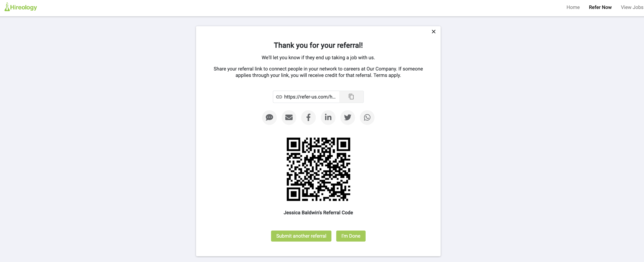Screen dimensions: 644x262
Task: Share the referral link by email icon
Action: [289, 117]
